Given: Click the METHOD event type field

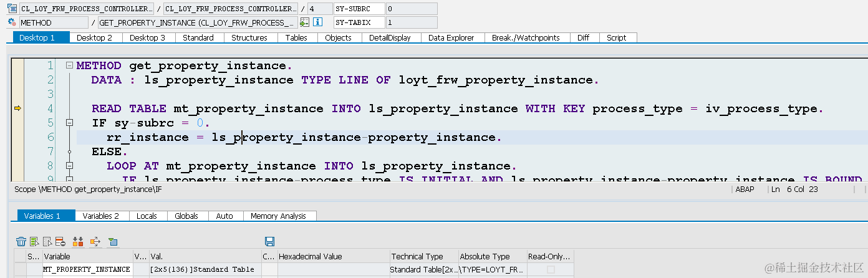Looking at the screenshot, I should pos(54,22).
